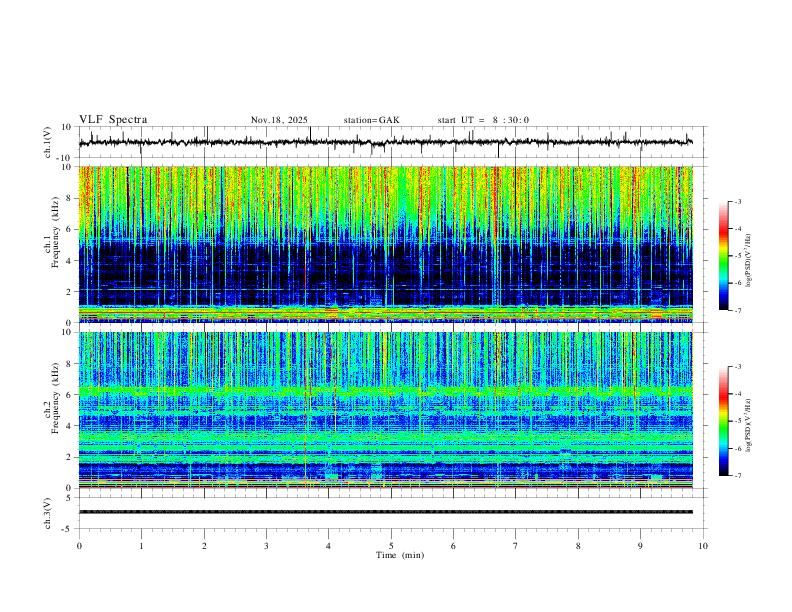Click the 'start UT = 8 :30: 0' text
The image size is (792, 612).
(483, 120)
